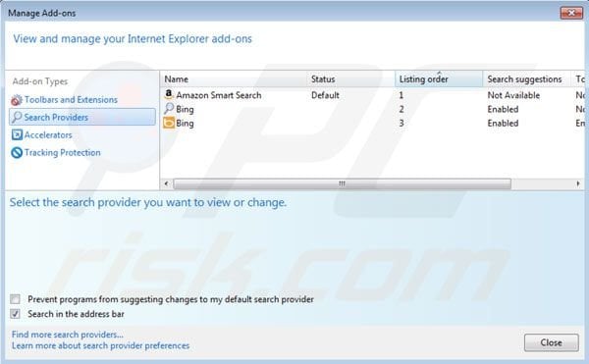
Task: Sort by Status column header
Action: (x=350, y=79)
